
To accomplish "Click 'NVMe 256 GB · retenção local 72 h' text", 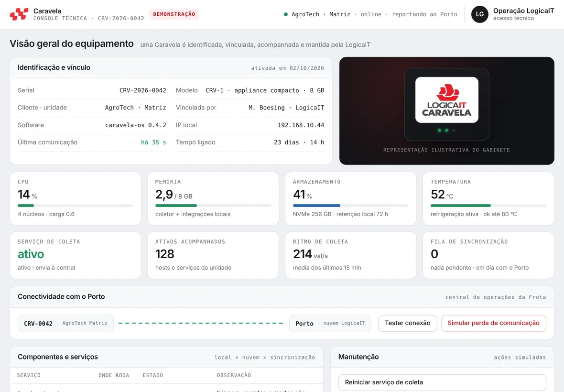I will click(x=340, y=214).
